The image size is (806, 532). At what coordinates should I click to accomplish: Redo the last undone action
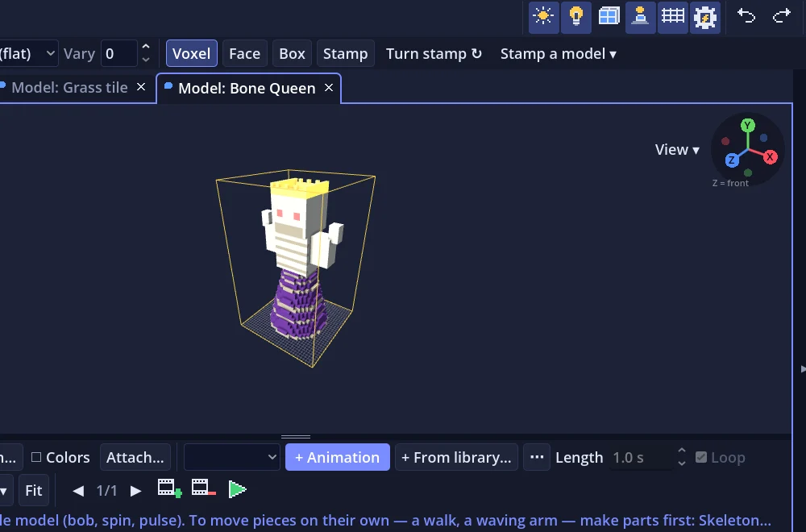(781, 16)
